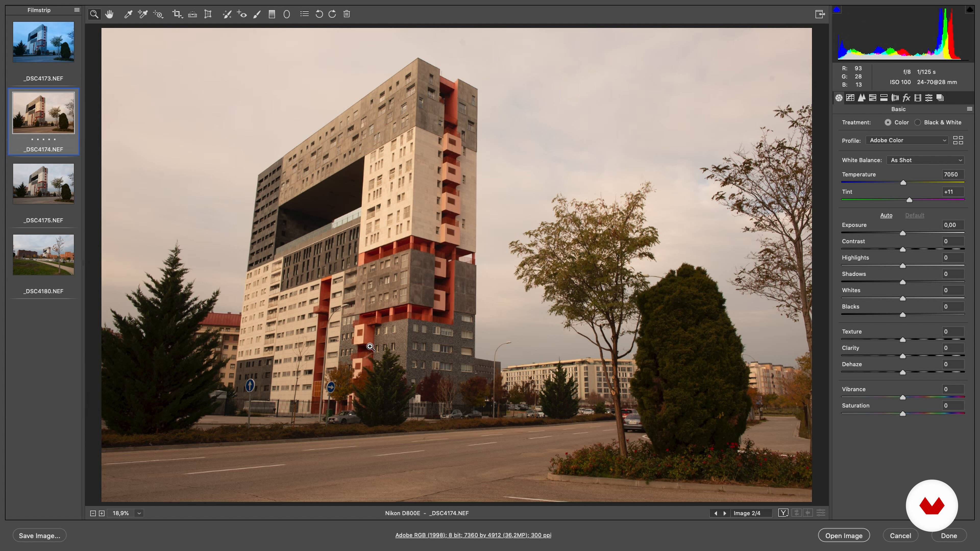
Task: Open the Calibration panel tab
Action: click(x=918, y=98)
